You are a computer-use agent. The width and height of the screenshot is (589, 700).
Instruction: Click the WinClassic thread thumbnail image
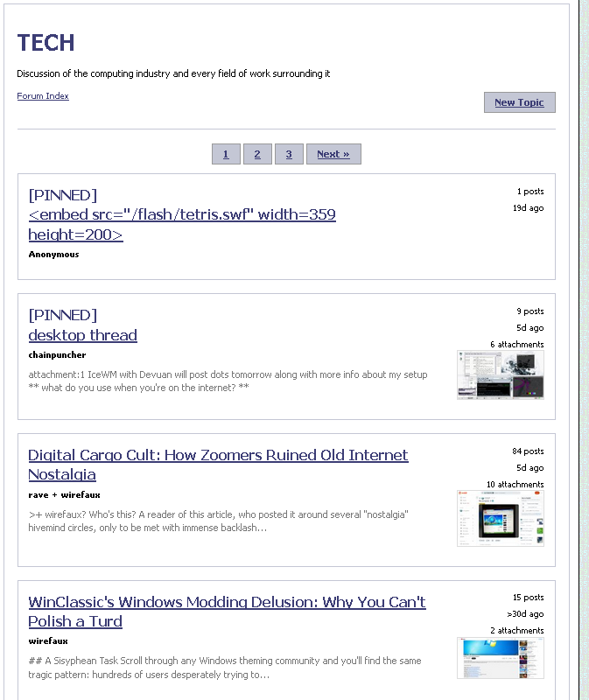(500, 658)
